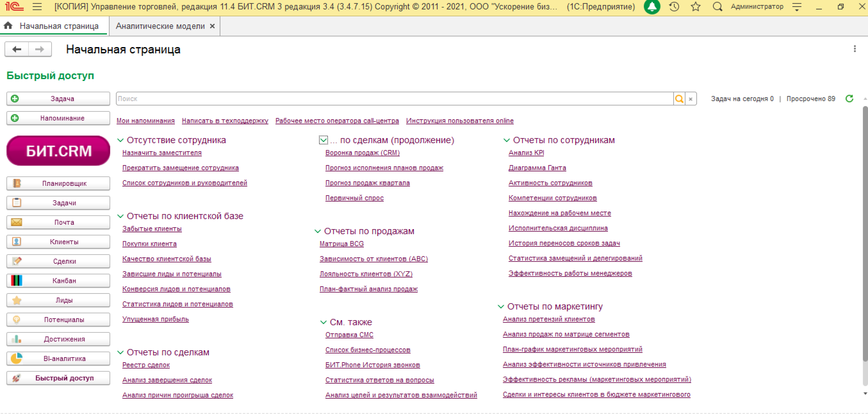This screenshot has width=868, height=416.
Task: Collapse the 'См. также' section
Action: [323, 322]
